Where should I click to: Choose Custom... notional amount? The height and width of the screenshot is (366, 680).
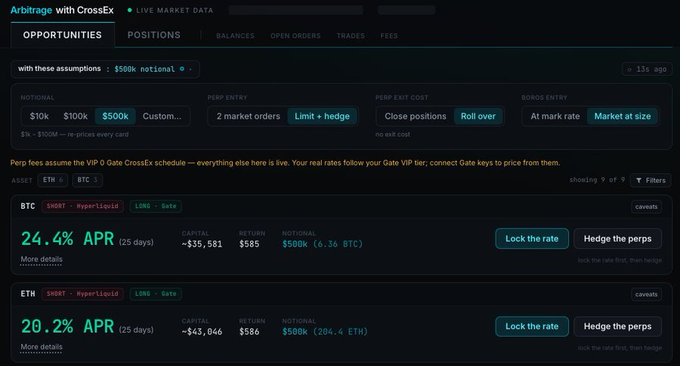tap(162, 116)
